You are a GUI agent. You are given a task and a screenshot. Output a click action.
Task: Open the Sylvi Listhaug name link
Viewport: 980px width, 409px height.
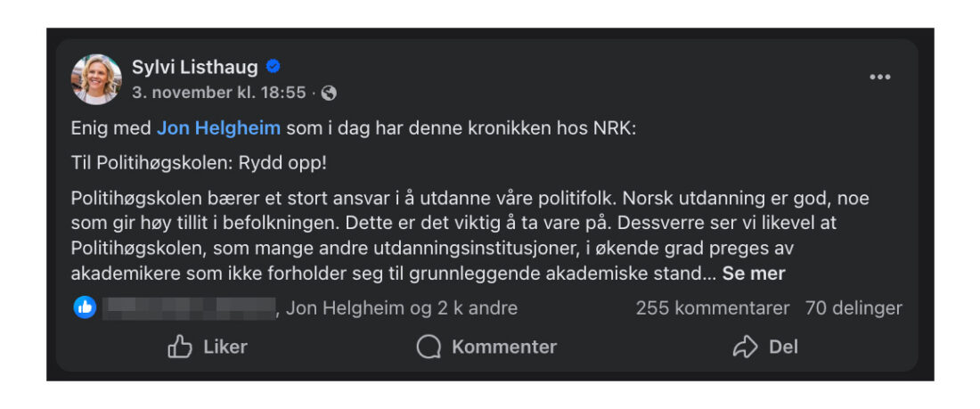point(194,67)
